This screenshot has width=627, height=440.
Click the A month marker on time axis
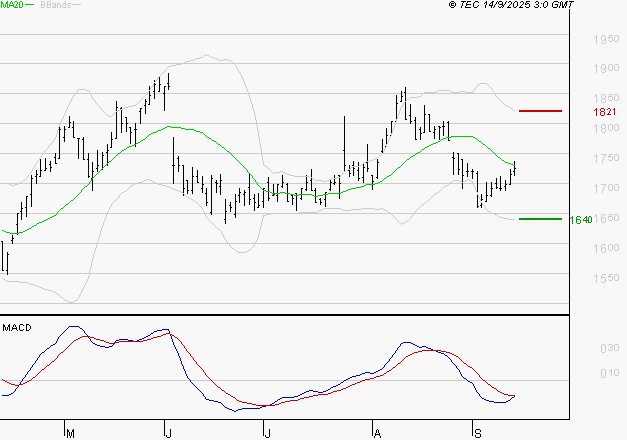pyautogui.click(x=376, y=433)
